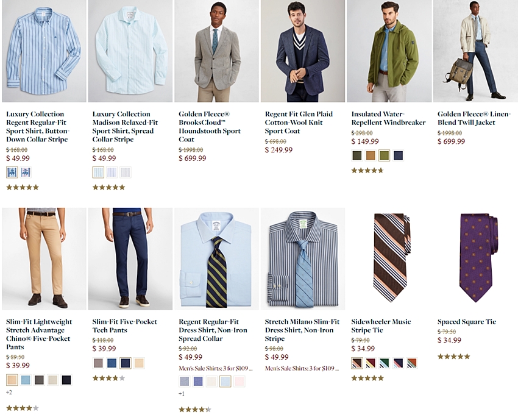Open Regent Fit Glen Plaid Sport Coat link
The image size is (518, 420).
pos(299,123)
